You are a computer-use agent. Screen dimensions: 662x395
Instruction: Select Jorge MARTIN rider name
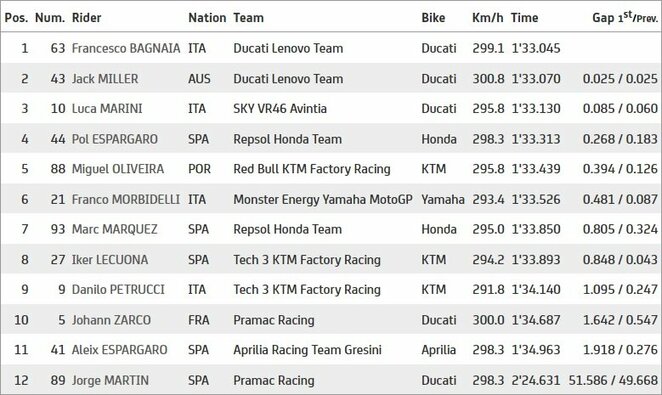click(x=110, y=380)
